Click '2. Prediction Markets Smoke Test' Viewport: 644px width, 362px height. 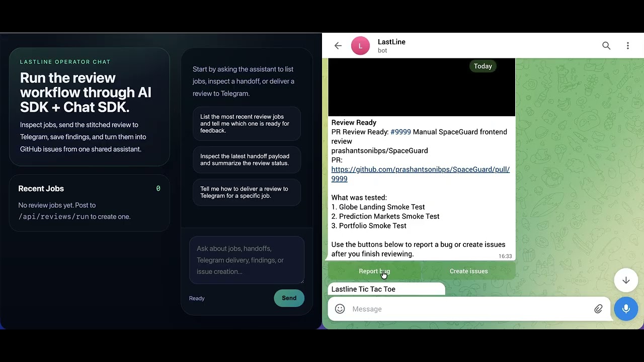[385, 216]
